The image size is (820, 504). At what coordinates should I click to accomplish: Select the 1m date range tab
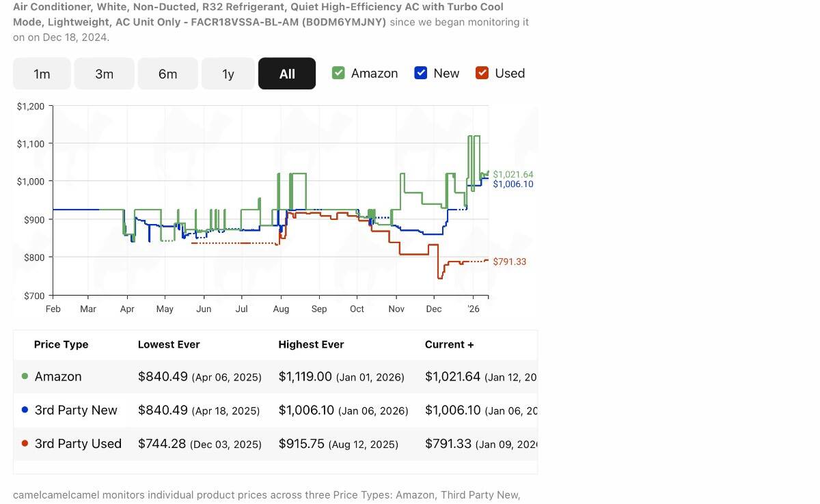click(42, 74)
